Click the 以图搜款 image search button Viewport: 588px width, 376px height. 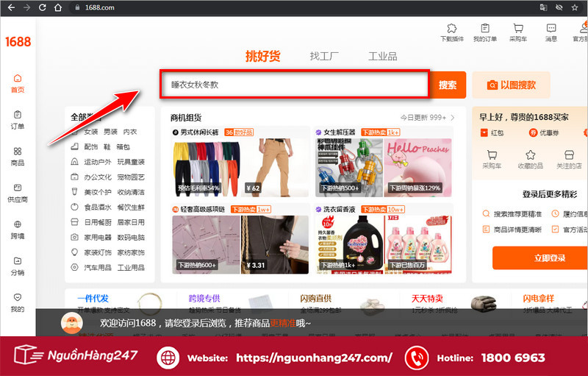(511, 85)
